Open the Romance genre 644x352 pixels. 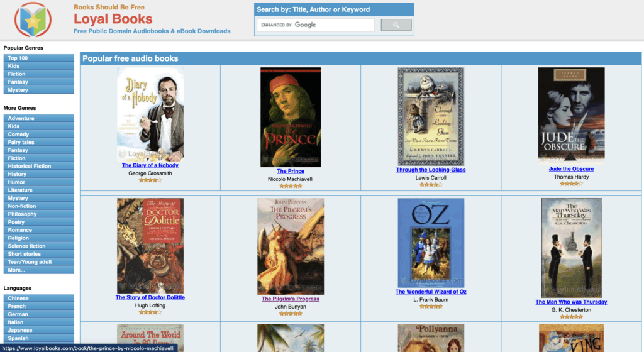tap(38, 230)
